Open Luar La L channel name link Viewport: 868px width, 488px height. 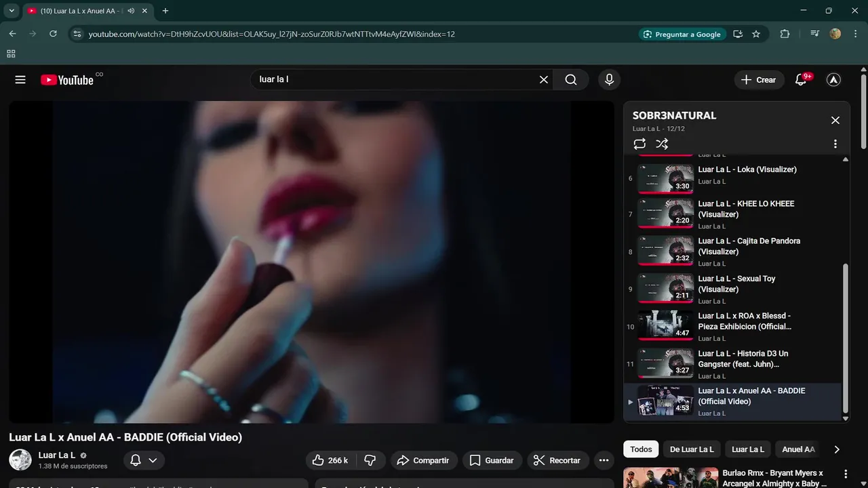tap(57, 455)
